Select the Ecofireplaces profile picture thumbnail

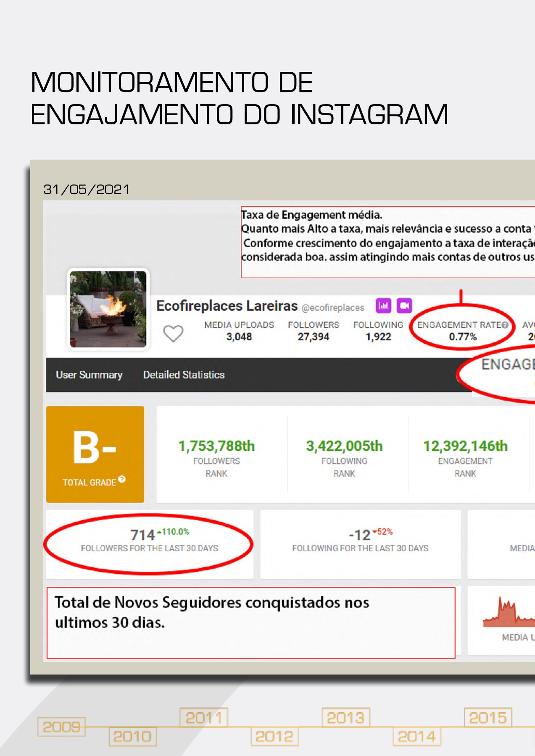[108, 309]
